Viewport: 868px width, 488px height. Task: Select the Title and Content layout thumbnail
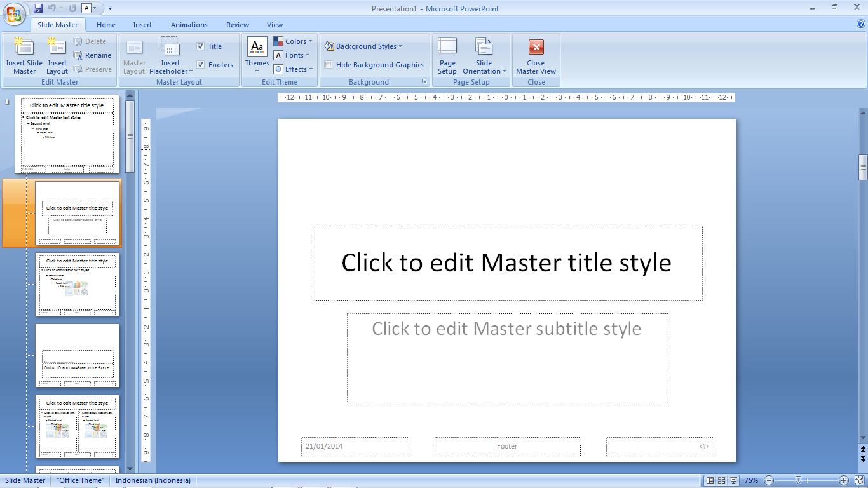[x=77, y=284]
